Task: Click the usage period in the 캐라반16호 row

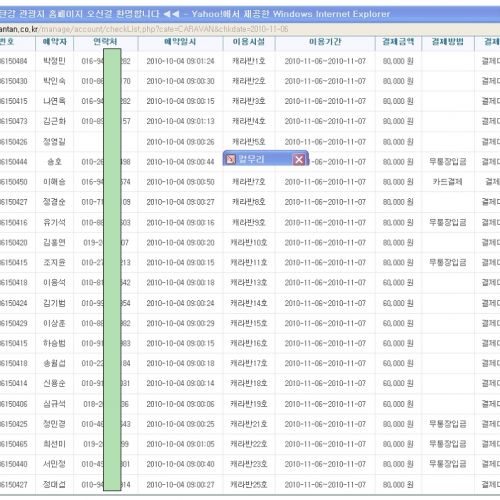Action: (x=325, y=343)
